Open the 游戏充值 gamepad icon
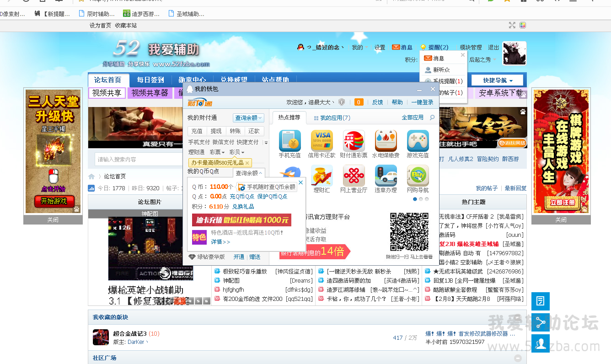The width and height of the screenshot is (611, 364). (418, 141)
